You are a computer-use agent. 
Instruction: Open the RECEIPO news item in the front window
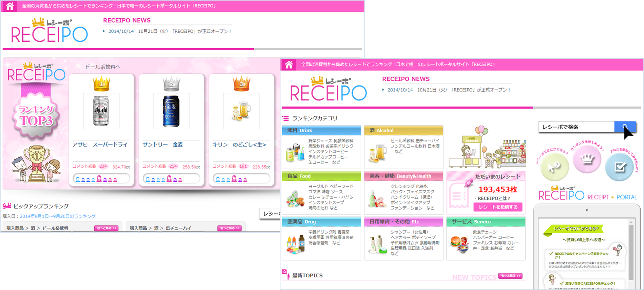(x=449, y=90)
